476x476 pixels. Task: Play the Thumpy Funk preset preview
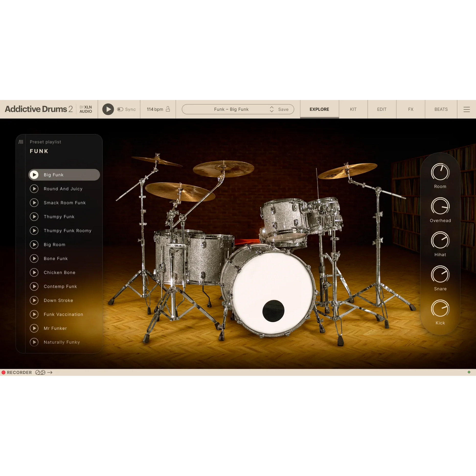click(34, 216)
